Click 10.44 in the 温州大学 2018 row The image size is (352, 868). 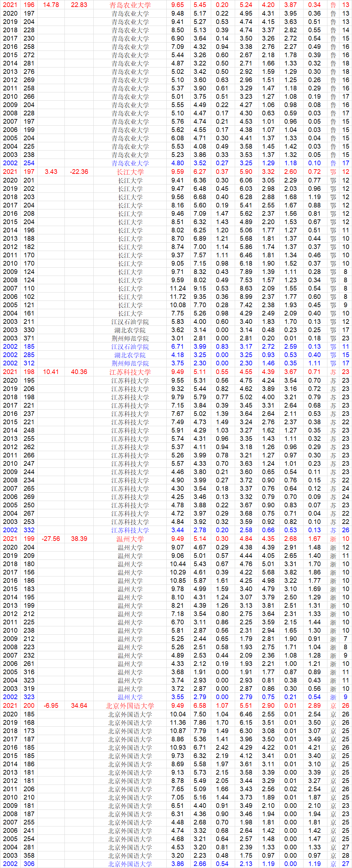click(178, 564)
